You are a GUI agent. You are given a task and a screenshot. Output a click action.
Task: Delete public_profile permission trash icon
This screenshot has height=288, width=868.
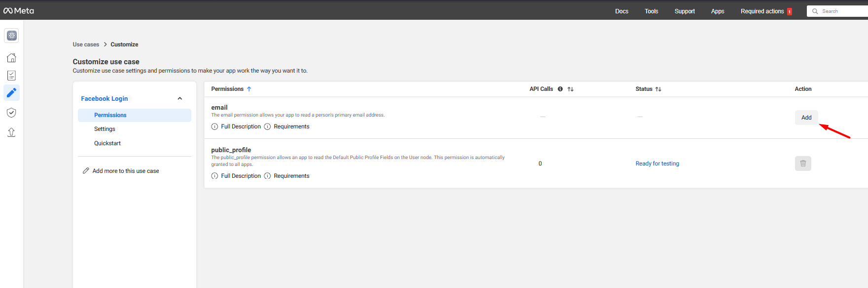(803, 164)
